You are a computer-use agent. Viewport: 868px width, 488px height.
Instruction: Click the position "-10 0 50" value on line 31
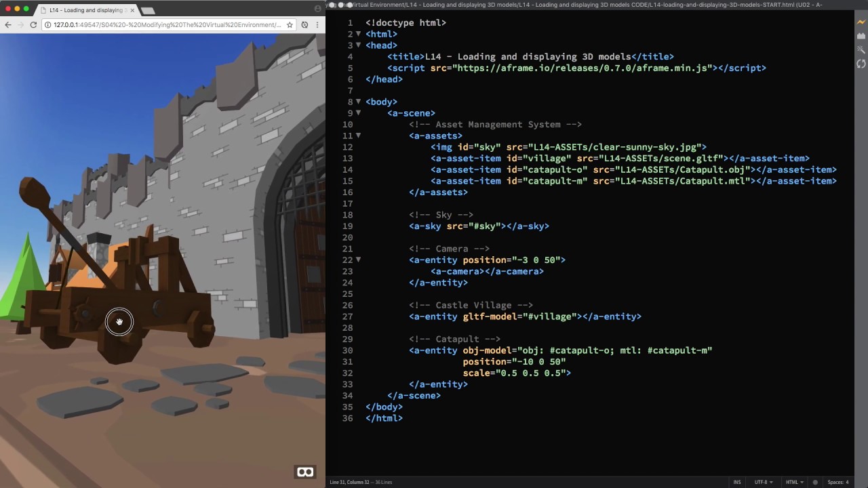coord(538,362)
